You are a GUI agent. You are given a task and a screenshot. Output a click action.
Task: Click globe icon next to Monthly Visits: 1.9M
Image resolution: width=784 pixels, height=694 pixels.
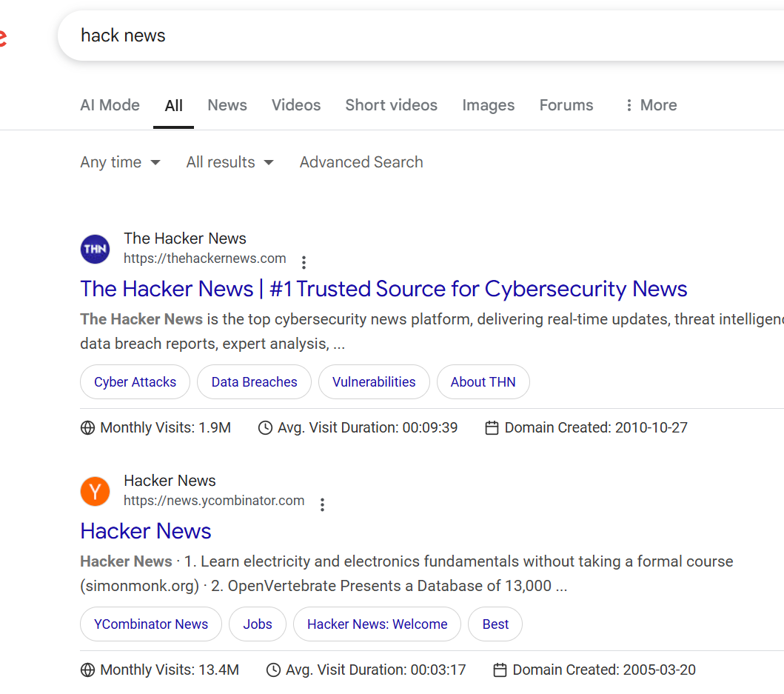tap(87, 428)
